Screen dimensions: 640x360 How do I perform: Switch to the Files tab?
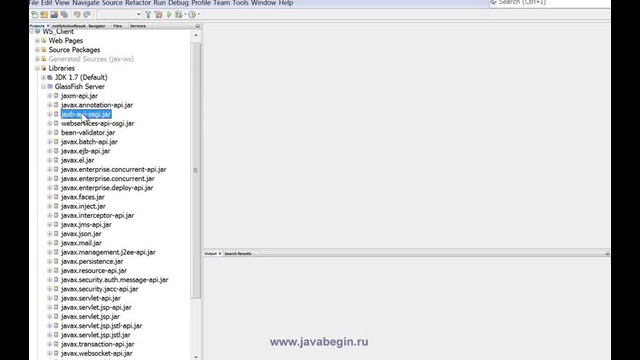pyautogui.click(x=118, y=26)
